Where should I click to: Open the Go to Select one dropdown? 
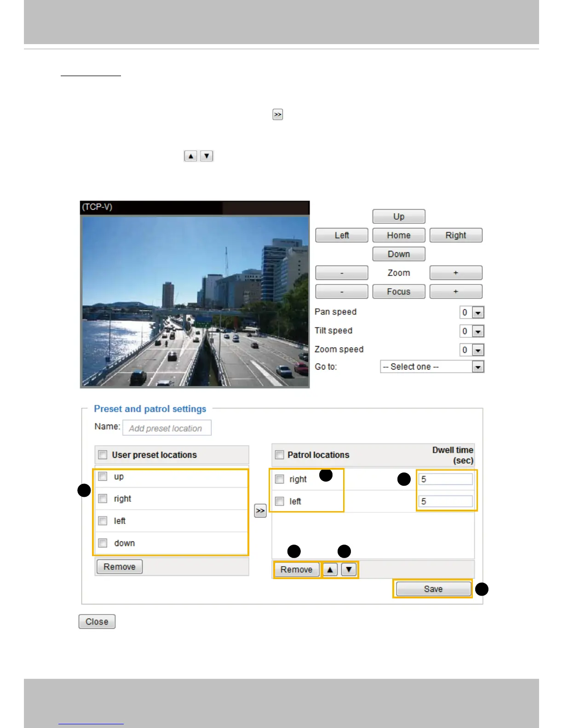pyautogui.click(x=432, y=367)
